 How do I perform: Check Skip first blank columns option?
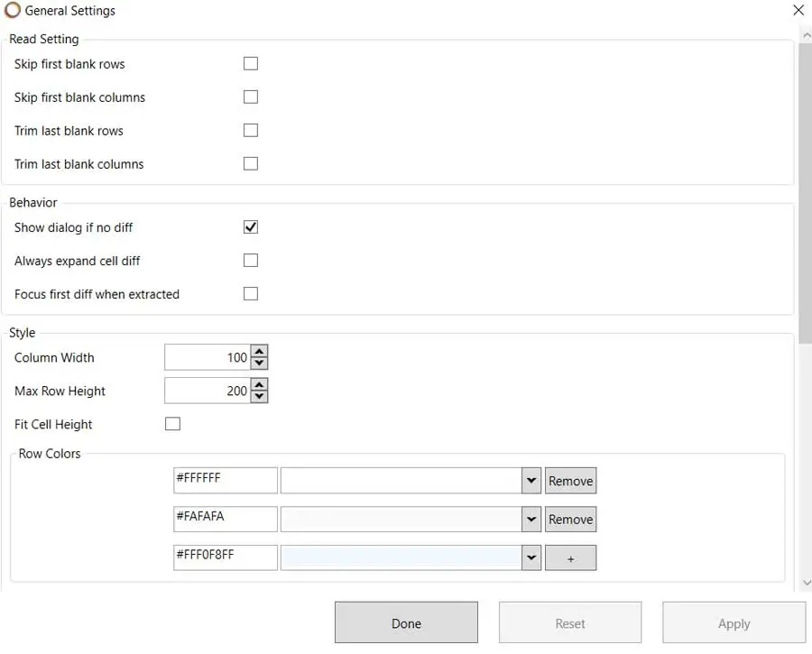tap(251, 97)
